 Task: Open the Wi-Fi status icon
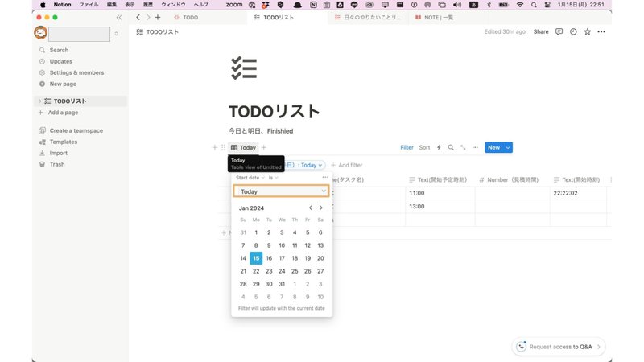520,5
